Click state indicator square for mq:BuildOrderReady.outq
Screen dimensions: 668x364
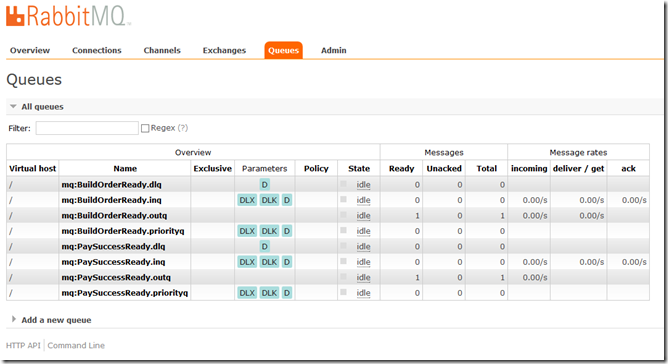(x=343, y=214)
